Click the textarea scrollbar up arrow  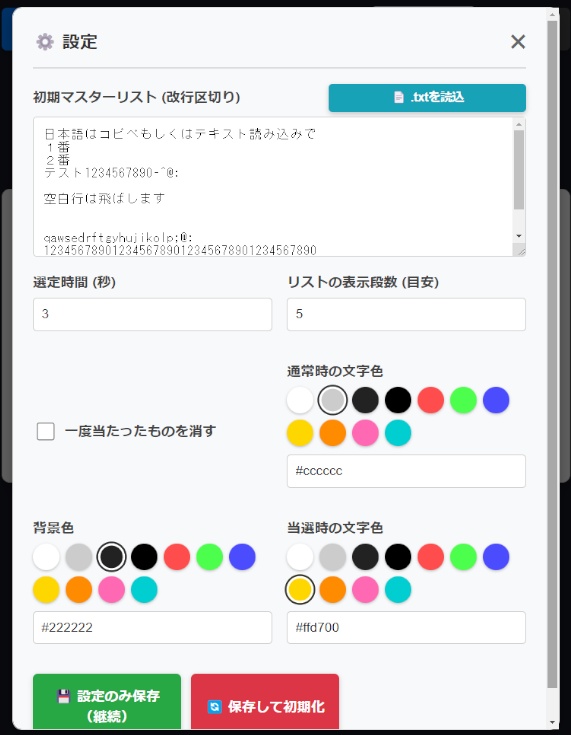pyautogui.click(x=519, y=124)
